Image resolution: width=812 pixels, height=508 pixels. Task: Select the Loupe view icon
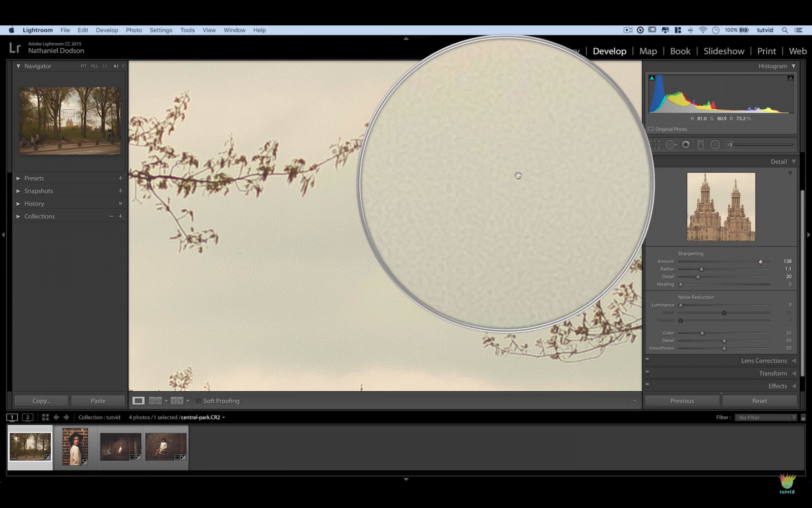[x=139, y=401]
